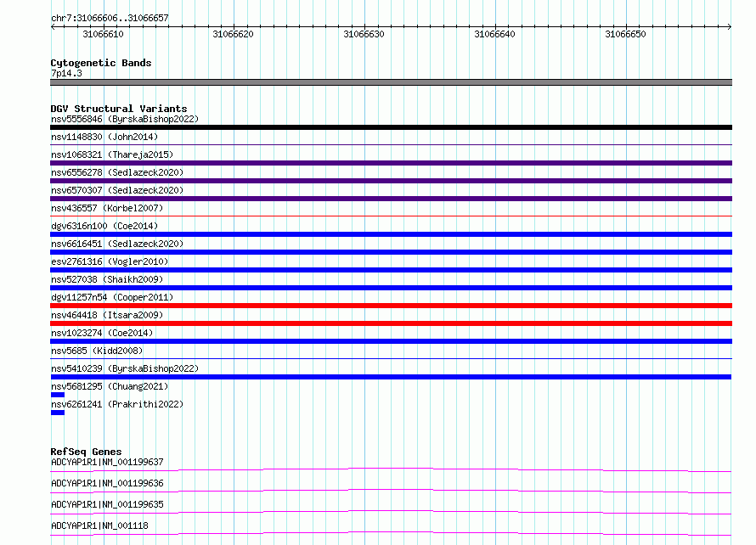Select the Cytogenetic Bands track heading

tap(101, 63)
